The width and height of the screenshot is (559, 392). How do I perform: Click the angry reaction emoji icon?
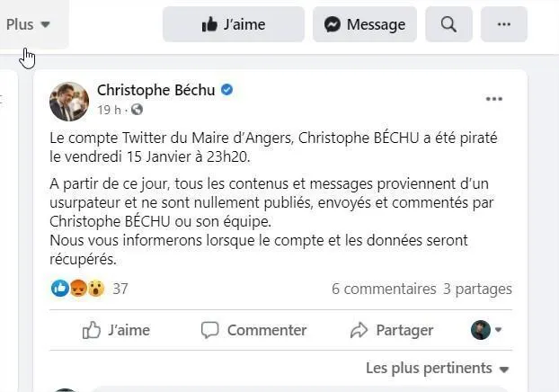pyautogui.click(x=78, y=289)
